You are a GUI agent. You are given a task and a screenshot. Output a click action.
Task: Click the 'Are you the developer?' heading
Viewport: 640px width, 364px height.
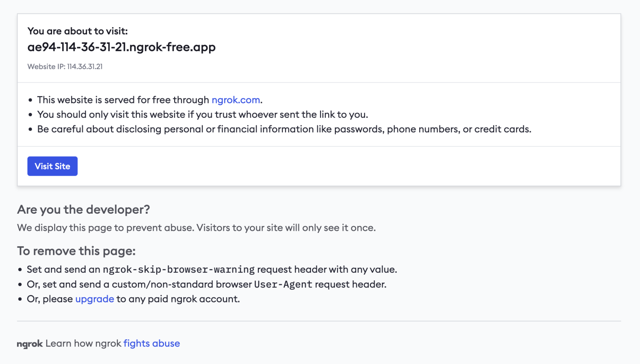pyautogui.click(x=83, y=209)
